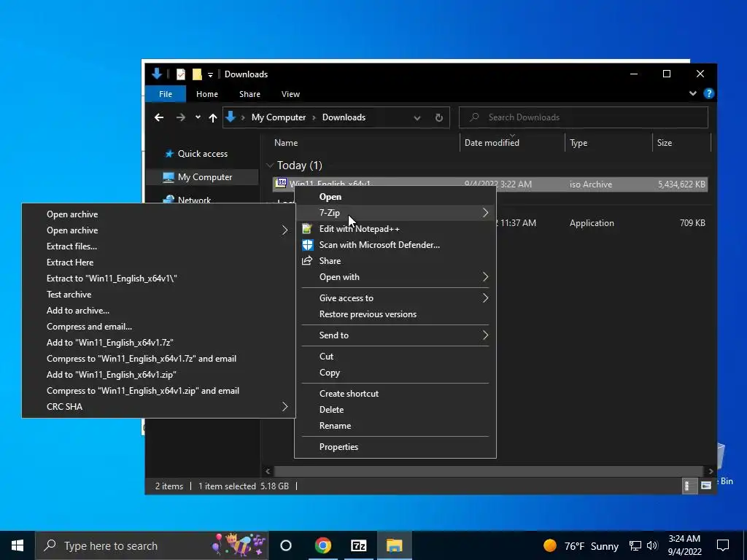Refresh the Downloads folder
The width and height of the screenshot is (747, 560).
coord(438,117)
